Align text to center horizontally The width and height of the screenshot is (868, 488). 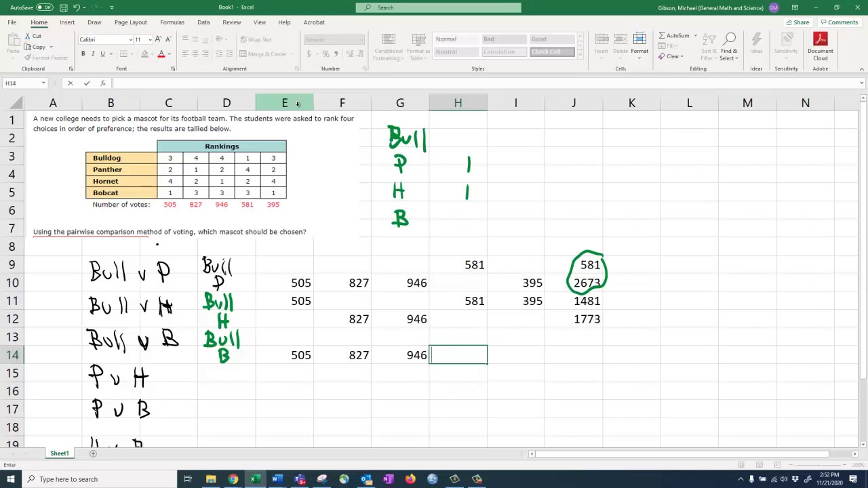point(195,54)
